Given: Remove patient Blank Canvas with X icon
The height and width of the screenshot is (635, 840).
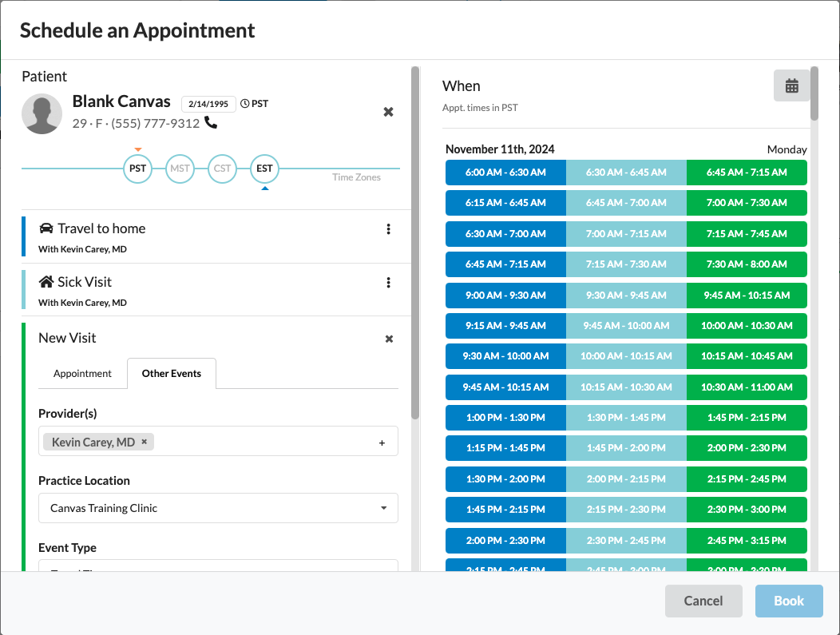Looking at the screenshot, I should [x=388, y=112].
